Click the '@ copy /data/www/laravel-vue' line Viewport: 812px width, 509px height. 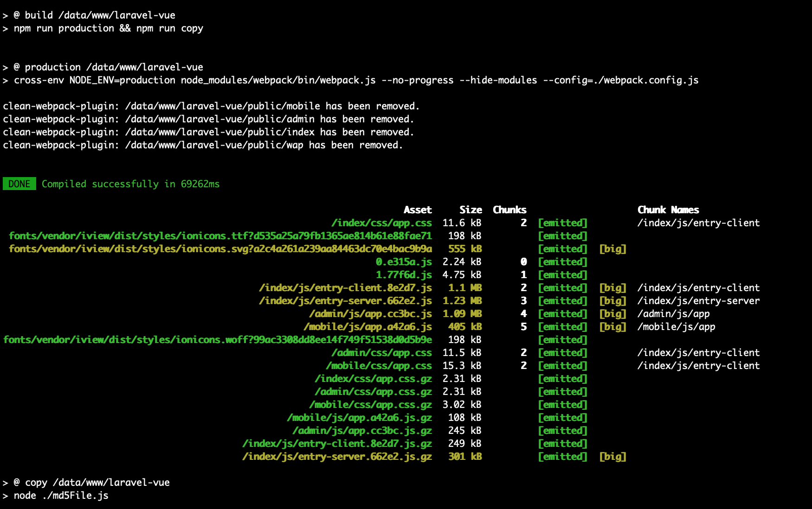pos(86,483)
